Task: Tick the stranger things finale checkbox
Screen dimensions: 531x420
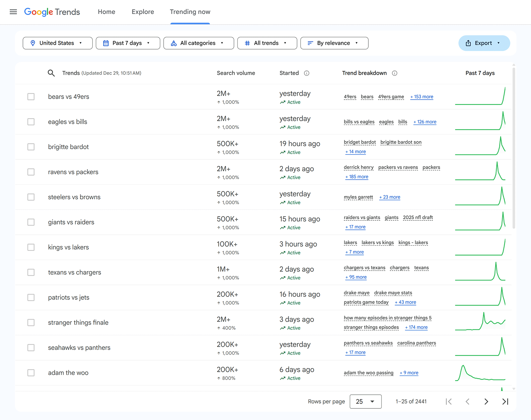Action: tap(31, 322)
